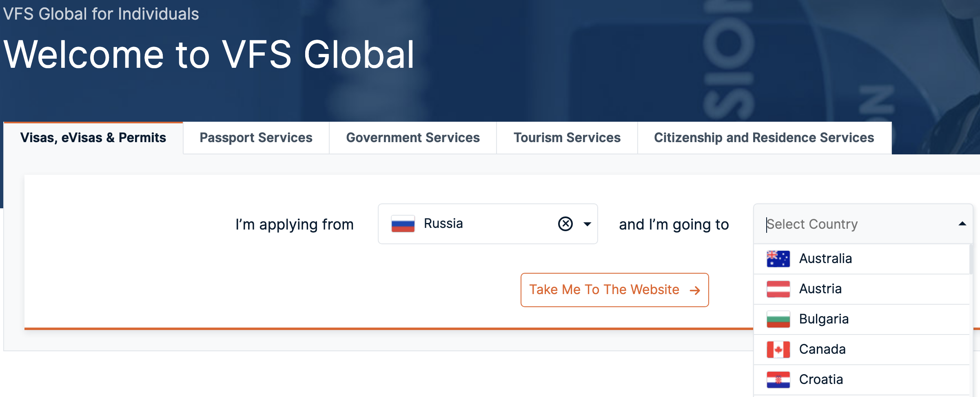Screen dimensions: 980x397
Task: Open the Passport Services tab
Action: (256, 138)
